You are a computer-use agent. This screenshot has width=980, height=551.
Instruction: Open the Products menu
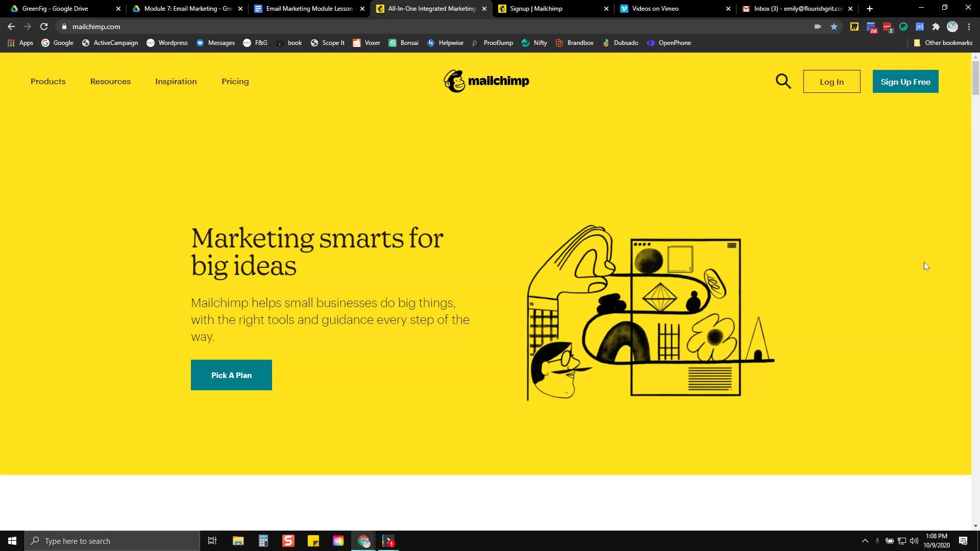[48, 82]
